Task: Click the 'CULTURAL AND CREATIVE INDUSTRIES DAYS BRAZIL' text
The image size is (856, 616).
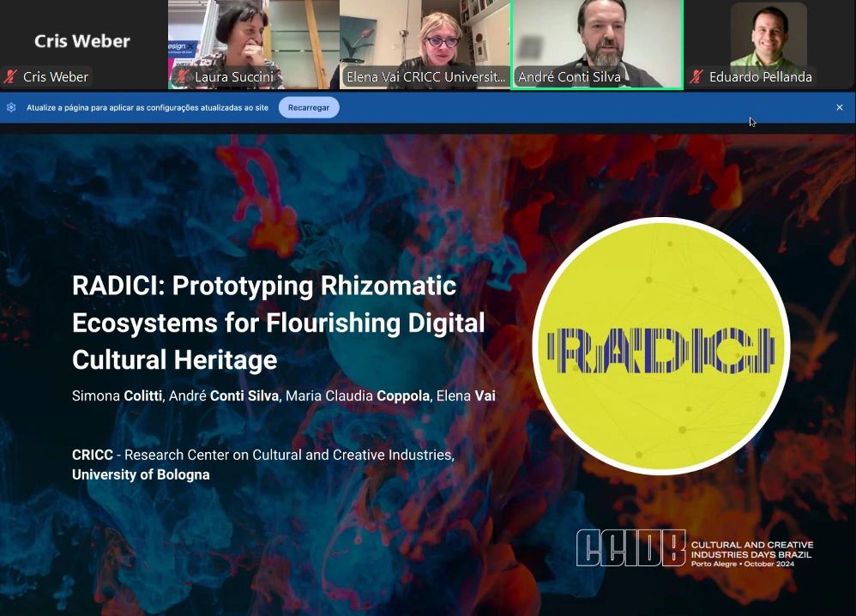Action: coord(752,549)
